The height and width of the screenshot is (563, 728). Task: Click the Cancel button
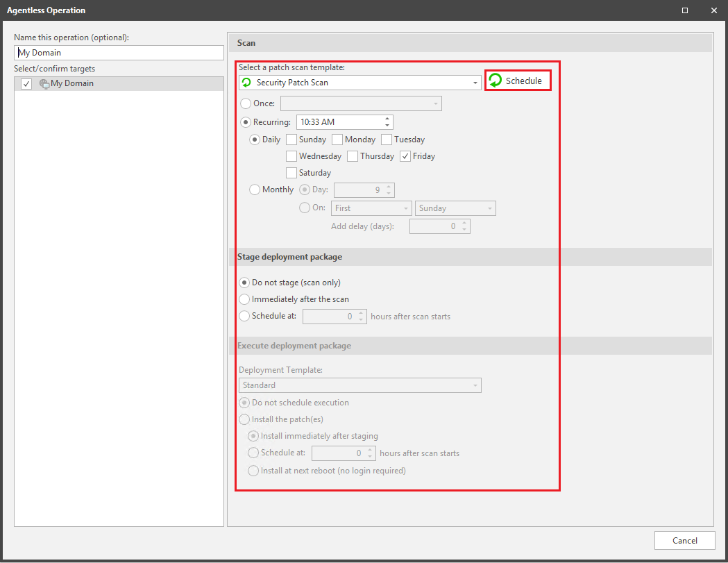(x=684, y=540)
